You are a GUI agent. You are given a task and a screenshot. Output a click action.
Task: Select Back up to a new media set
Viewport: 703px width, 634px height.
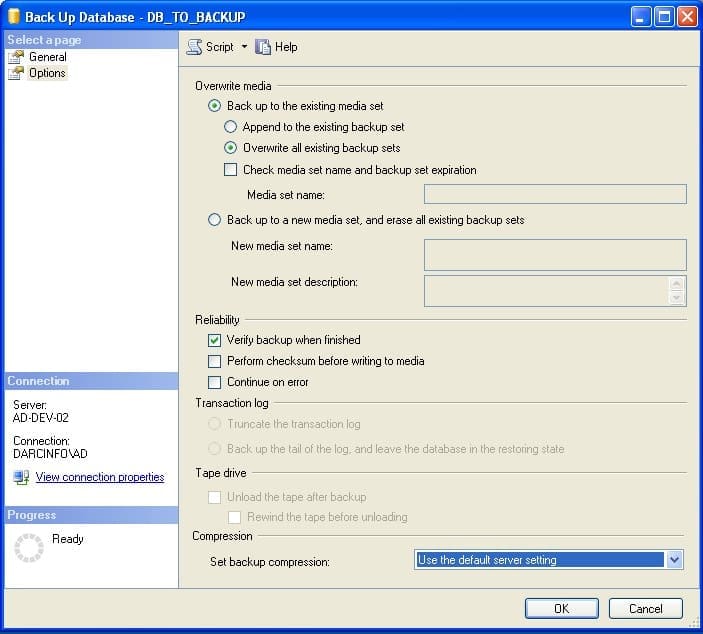click(x=214, y=220)
